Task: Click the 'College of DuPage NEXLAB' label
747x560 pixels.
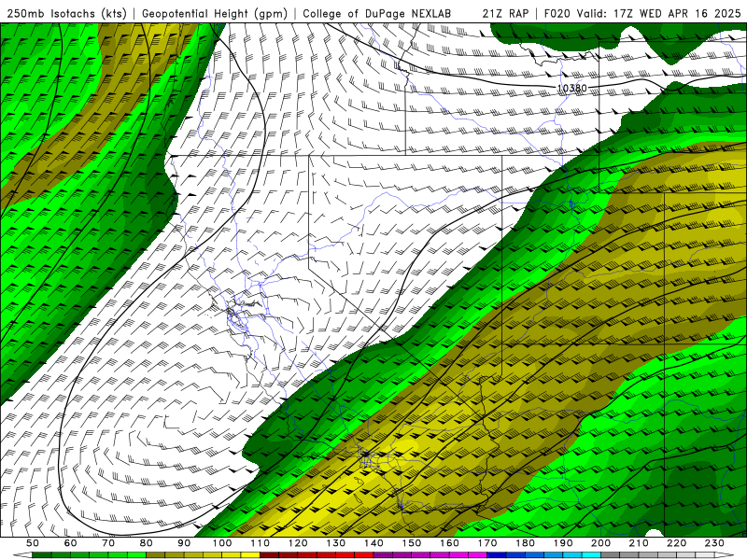Action: tap(377, 14)
